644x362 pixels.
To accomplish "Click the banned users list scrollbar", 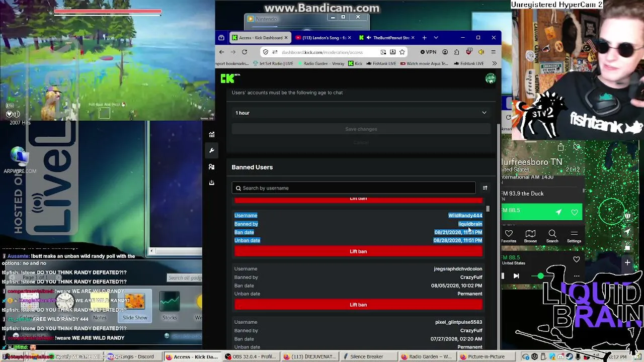I will click(x=488, y=209).
